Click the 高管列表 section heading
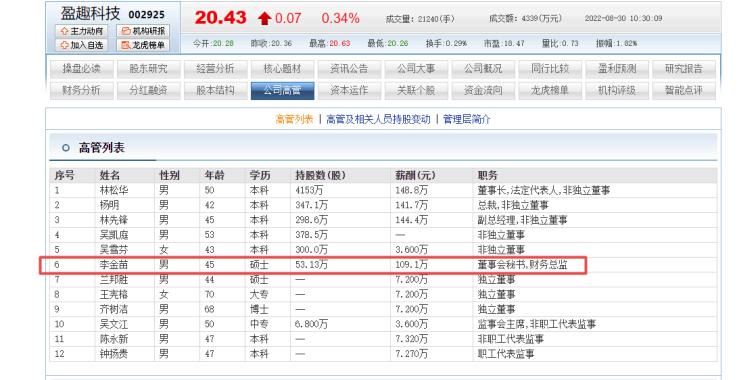The image size is (738, 380). [x=101, y=148]
